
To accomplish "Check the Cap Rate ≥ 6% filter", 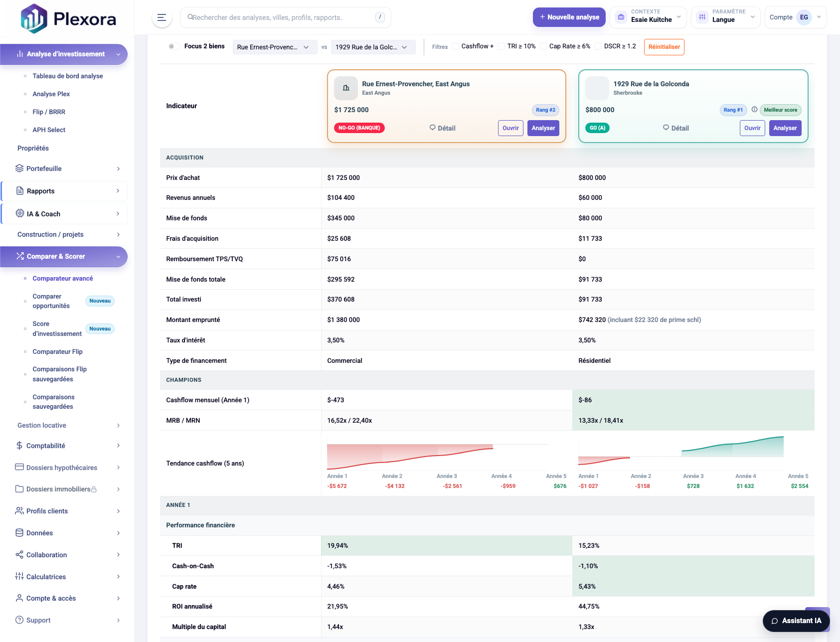I will pos(543,46).
